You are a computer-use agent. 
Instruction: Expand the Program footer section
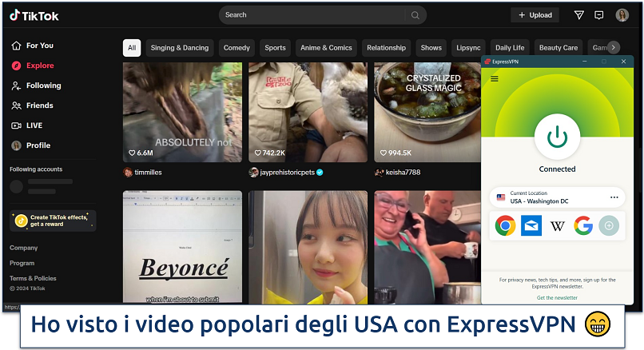pos(22,263)
